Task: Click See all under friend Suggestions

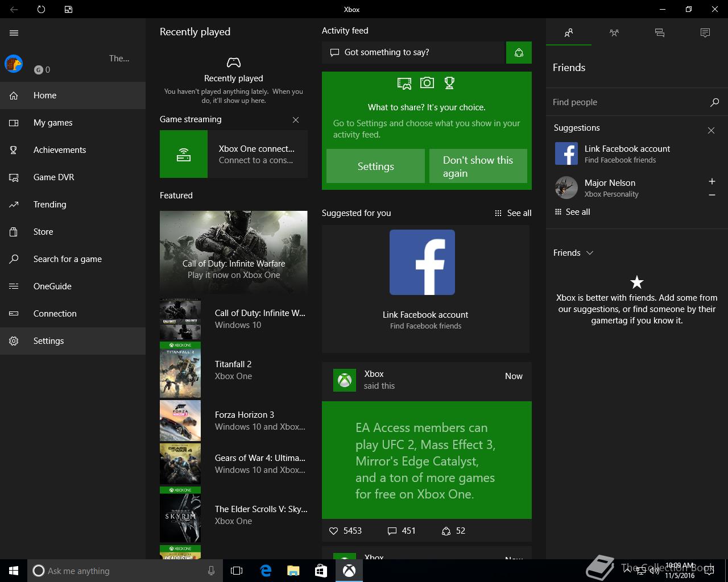Action: (x=573, y=212)
